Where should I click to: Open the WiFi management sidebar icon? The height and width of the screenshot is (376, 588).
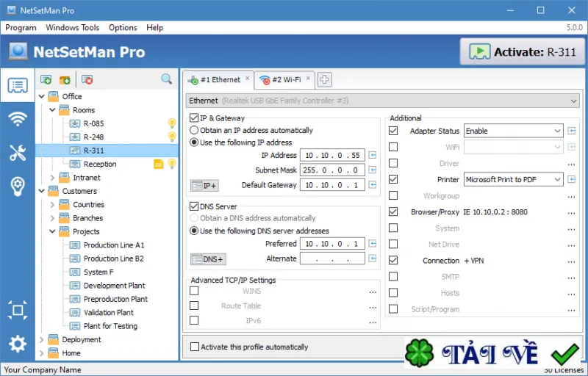(x=18, y=119)
